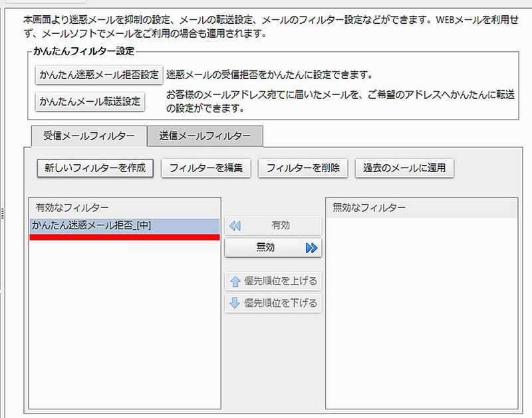This screenshot has width=532, height=418.
Task: Click the red bar under the filter entry
Action: pyautogui.click(x=124, y=237)
